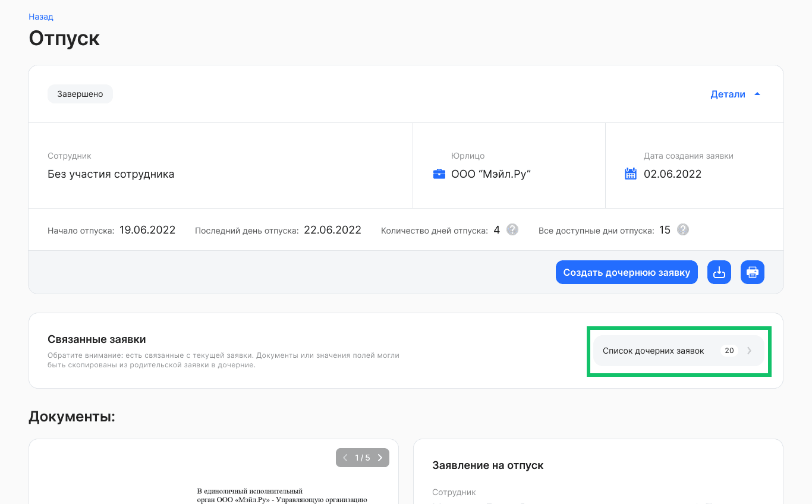Go back via the Назад link
The image size is (812, 504).
coord(40,17)
